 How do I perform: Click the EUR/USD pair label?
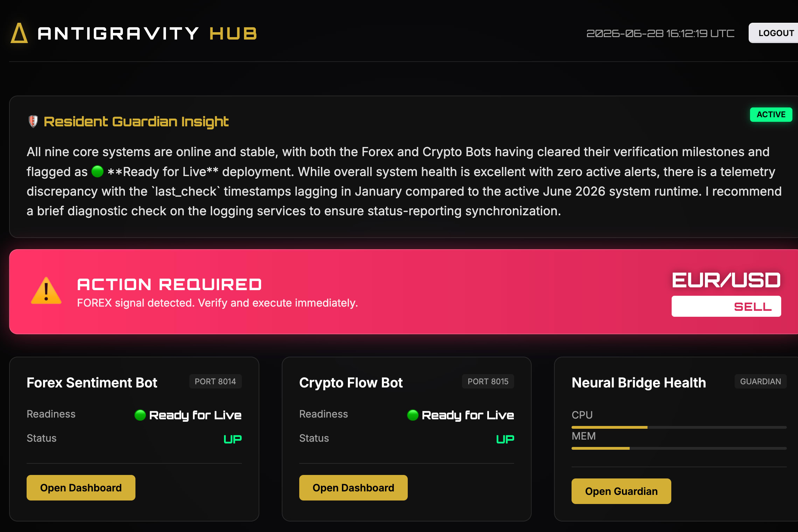tap(726, 280)
